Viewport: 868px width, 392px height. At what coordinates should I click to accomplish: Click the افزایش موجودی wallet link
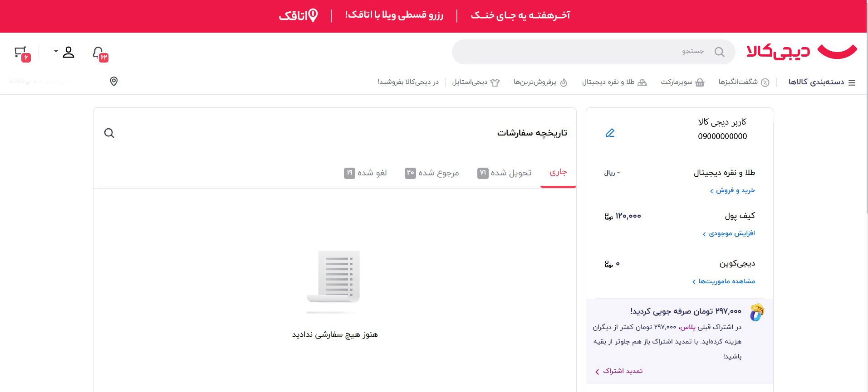click(729, 233)
